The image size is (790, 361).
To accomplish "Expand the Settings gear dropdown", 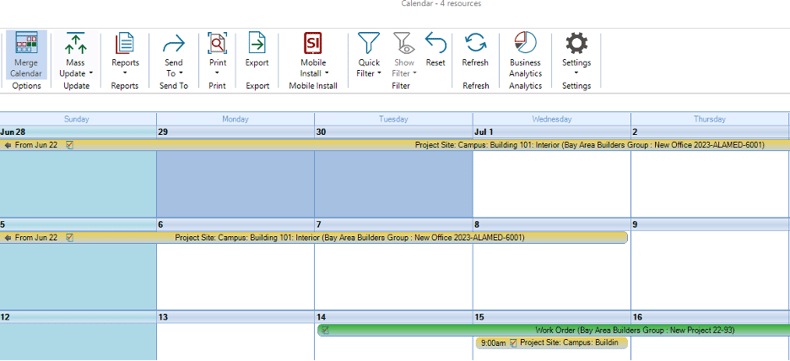I will [x=576, y=73].
